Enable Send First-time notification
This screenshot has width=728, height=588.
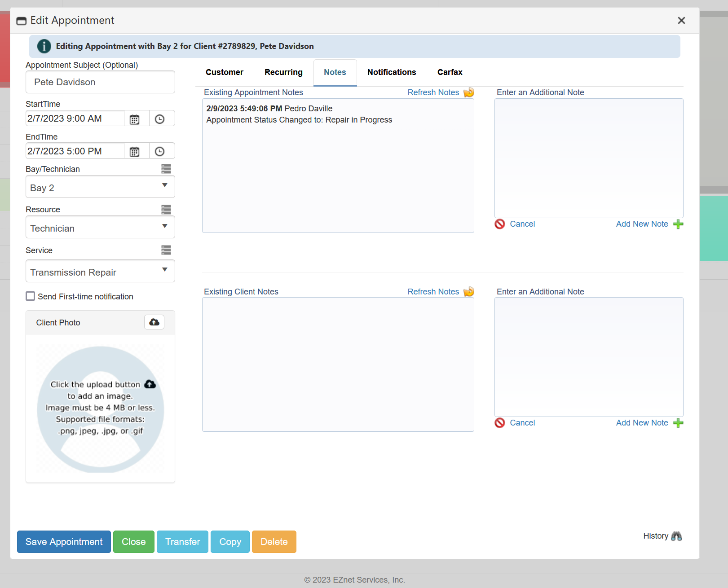coord(30,296)
